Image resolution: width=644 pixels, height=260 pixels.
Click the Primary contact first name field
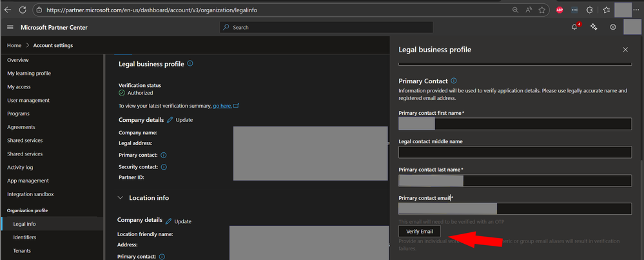[515, 124]
